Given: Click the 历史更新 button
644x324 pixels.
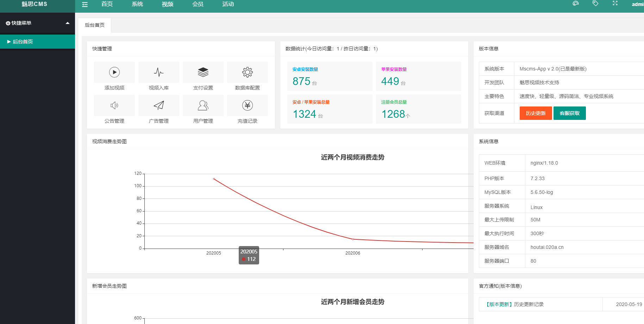Looking at the screenshot, I should 536,113.
